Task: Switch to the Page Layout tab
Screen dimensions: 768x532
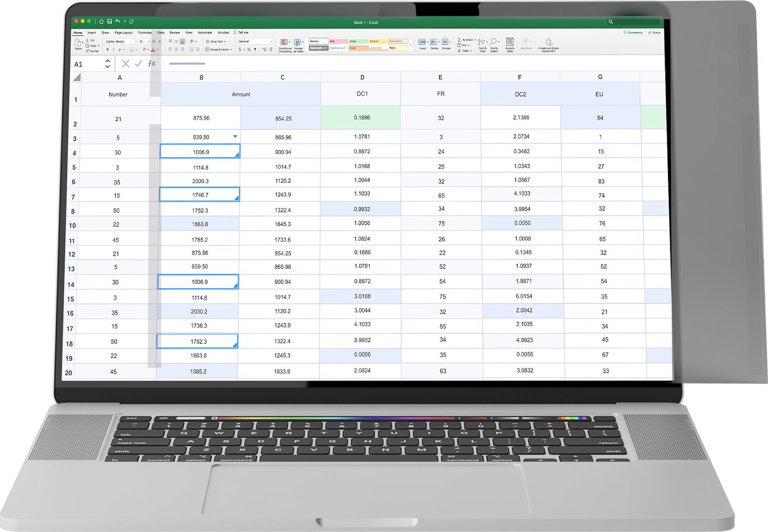Action: coord(123,32)
